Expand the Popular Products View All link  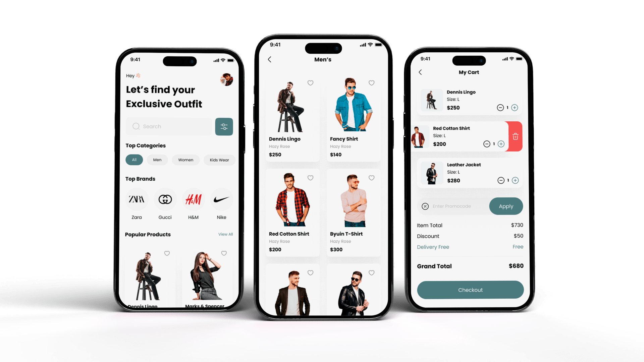[x=225, y=234]
